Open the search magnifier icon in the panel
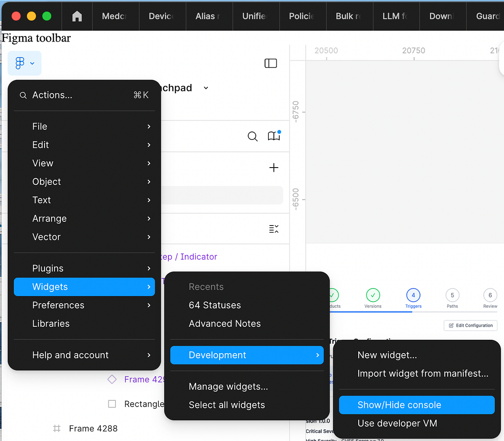504x441 pixels. 252,136
